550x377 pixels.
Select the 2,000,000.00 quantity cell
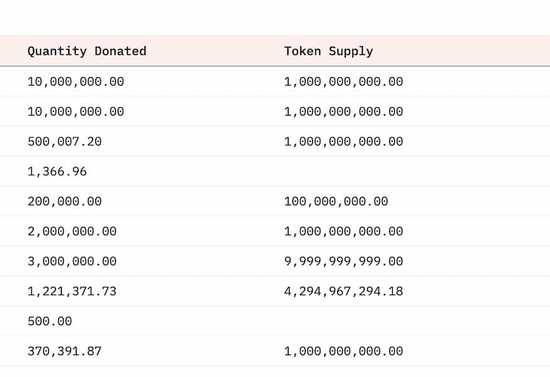(72, 231)
